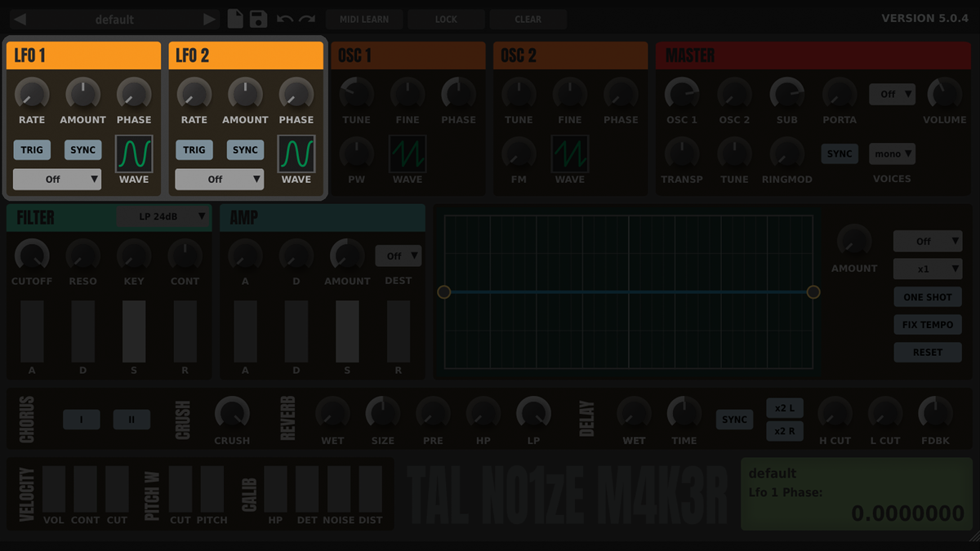Click the OSC 1 wave shape display
Screen dimensions: 980x551
(407, 153)
